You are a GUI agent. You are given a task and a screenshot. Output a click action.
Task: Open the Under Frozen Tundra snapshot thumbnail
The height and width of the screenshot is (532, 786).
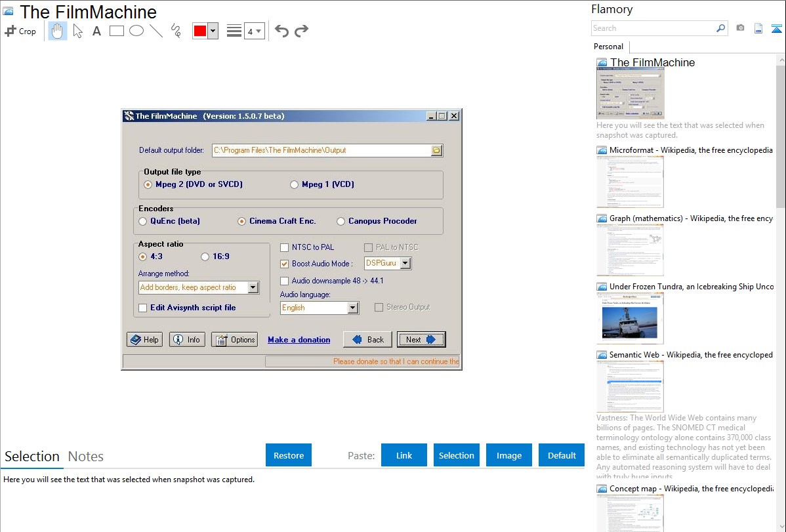point(630,318)
